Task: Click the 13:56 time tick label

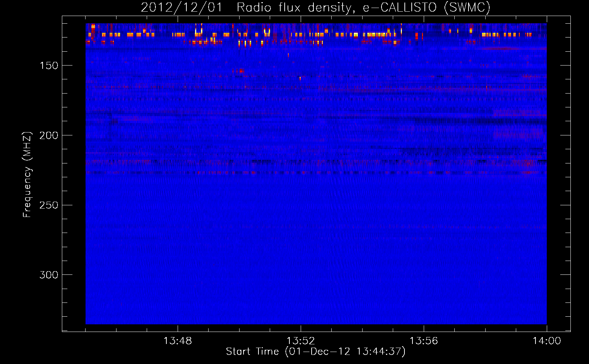Action: 424,341
